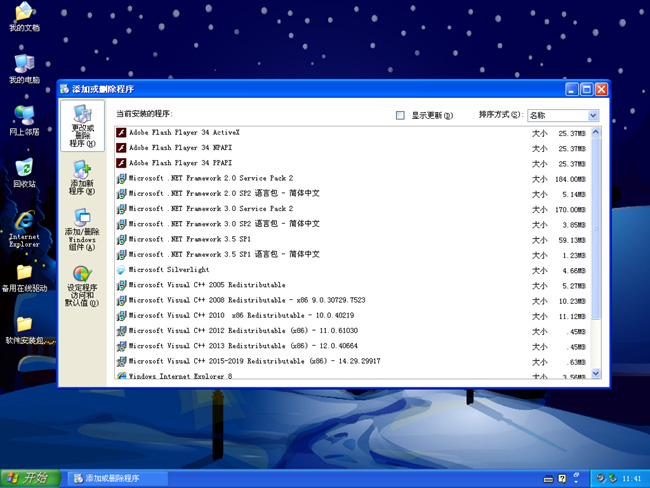Click .NET Framework 3.0 Service Pack 2 icon
This screenshot has width=650, height=488.
121,209
